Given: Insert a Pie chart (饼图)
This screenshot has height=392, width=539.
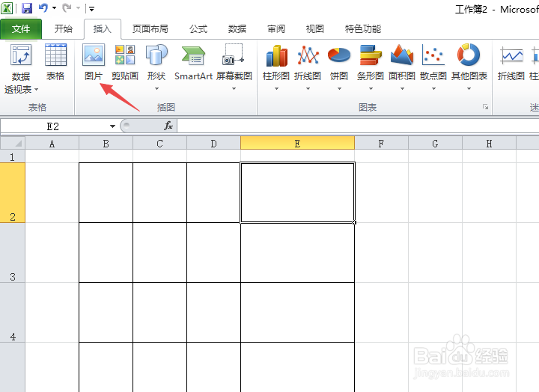Looking at the screenshot, I should pyautogui.click(x=339, y=63).
